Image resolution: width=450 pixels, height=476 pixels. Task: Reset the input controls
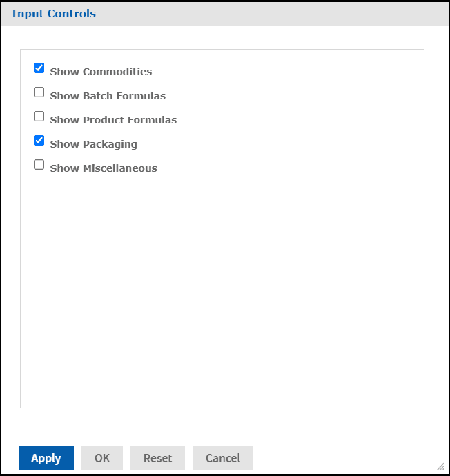tap(157, 458)
